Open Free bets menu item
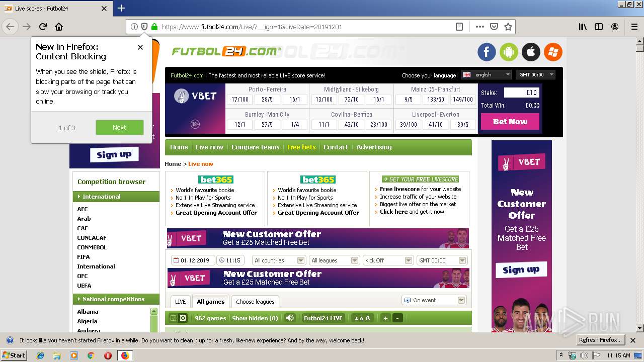The image size is (644, 362). pos(301,147)
